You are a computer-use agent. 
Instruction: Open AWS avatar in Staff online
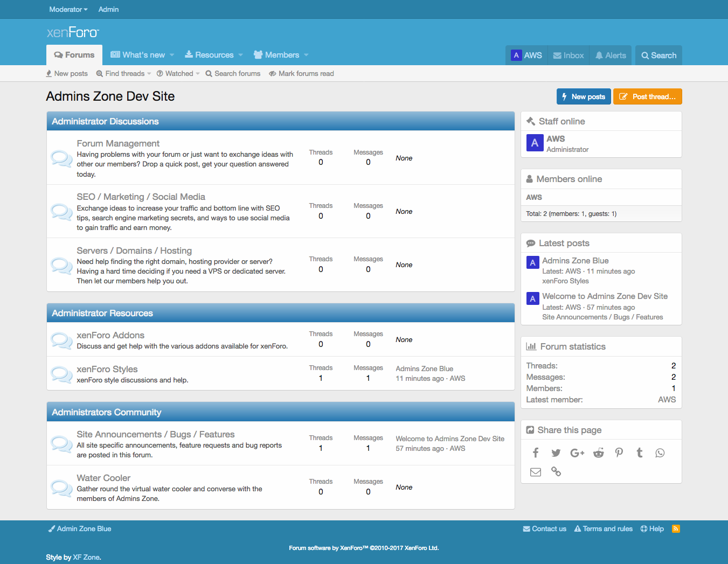(535, 143)
